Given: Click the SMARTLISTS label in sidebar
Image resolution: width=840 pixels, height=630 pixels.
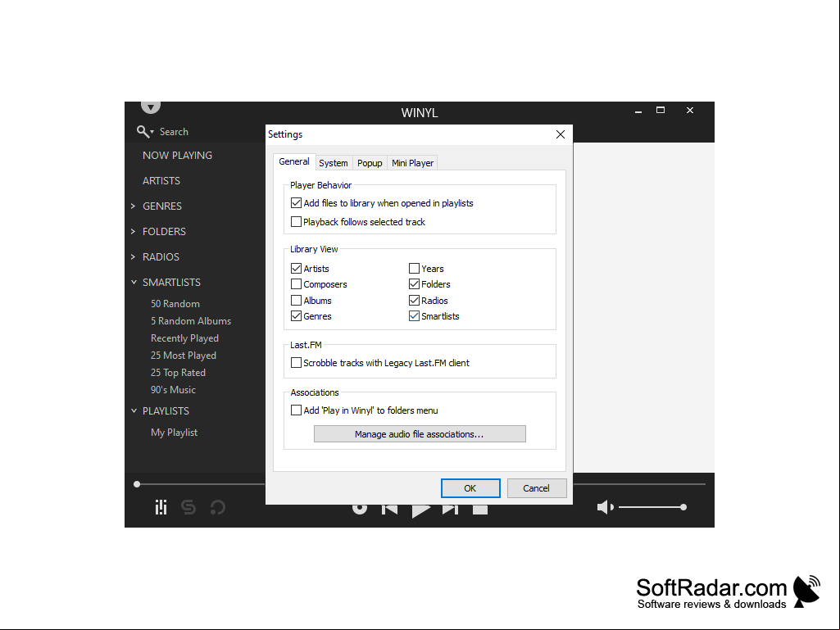Looking at the screenshot, I should [171, 283].
